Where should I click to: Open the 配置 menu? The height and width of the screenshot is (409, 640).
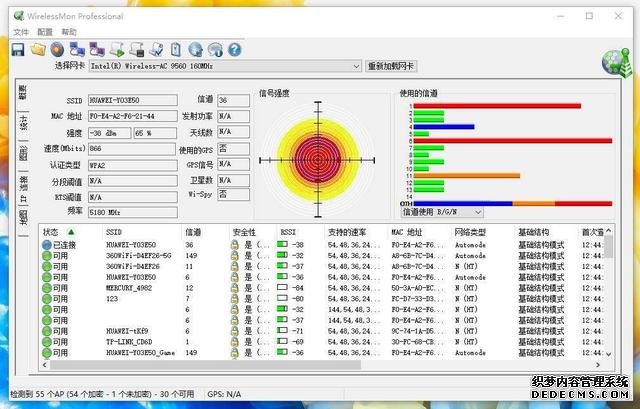point(45,32)
